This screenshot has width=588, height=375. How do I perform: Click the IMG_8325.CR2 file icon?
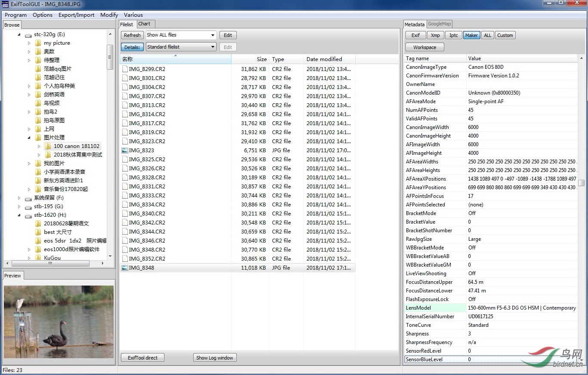(125, 159)
